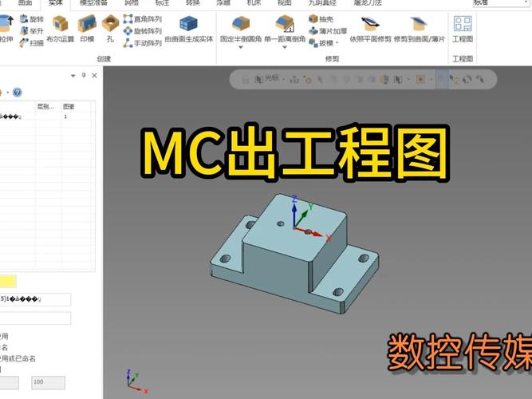Viewport: 532px width, 399px height.
Task: Select the 扫描 (Sweep) solid tool
Action: point(32,43)
